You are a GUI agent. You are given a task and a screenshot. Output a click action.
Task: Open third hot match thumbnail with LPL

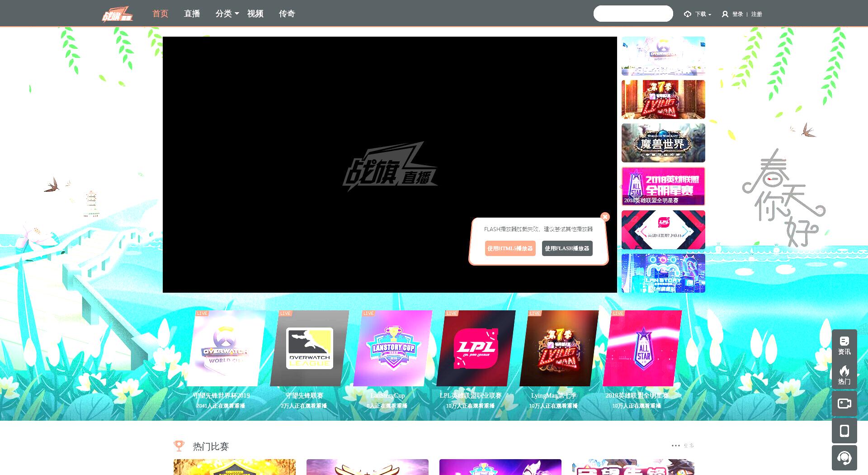500,467
